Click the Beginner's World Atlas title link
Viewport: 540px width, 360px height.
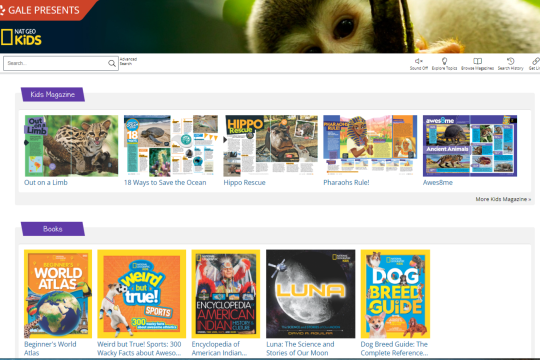pos(50,348)
